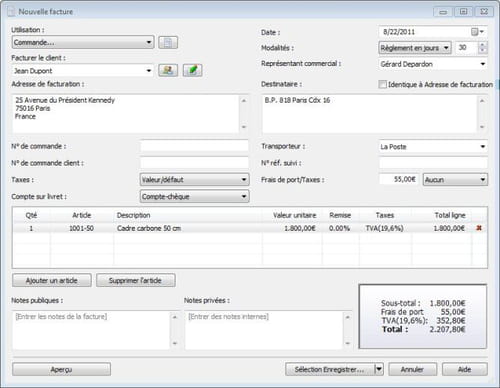Click the Notes privées text area
Screen dimensions: 500x388
[264, 330]
